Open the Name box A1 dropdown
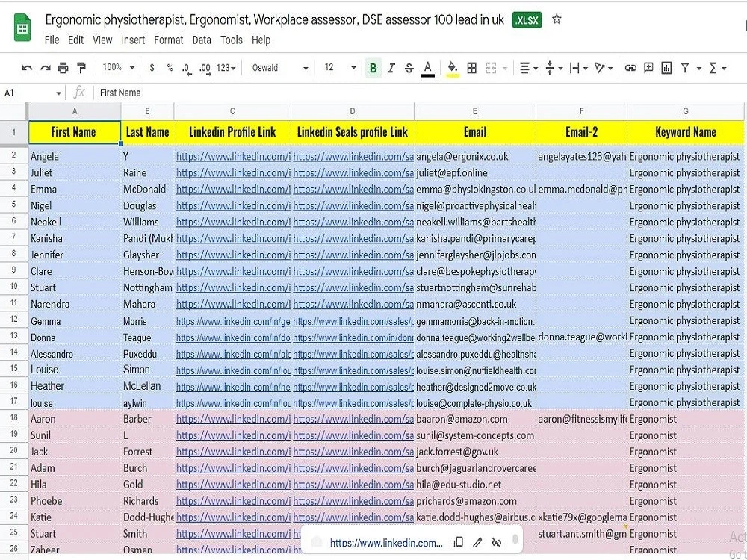 58,93
